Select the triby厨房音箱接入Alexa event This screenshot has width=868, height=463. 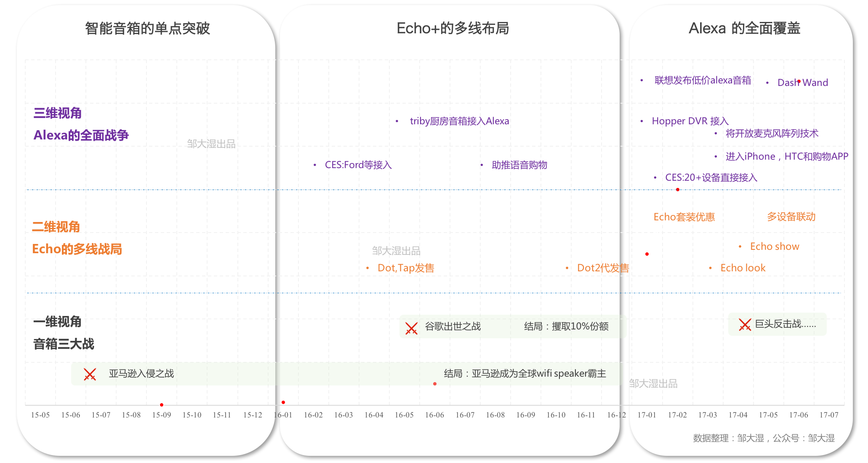459,121
